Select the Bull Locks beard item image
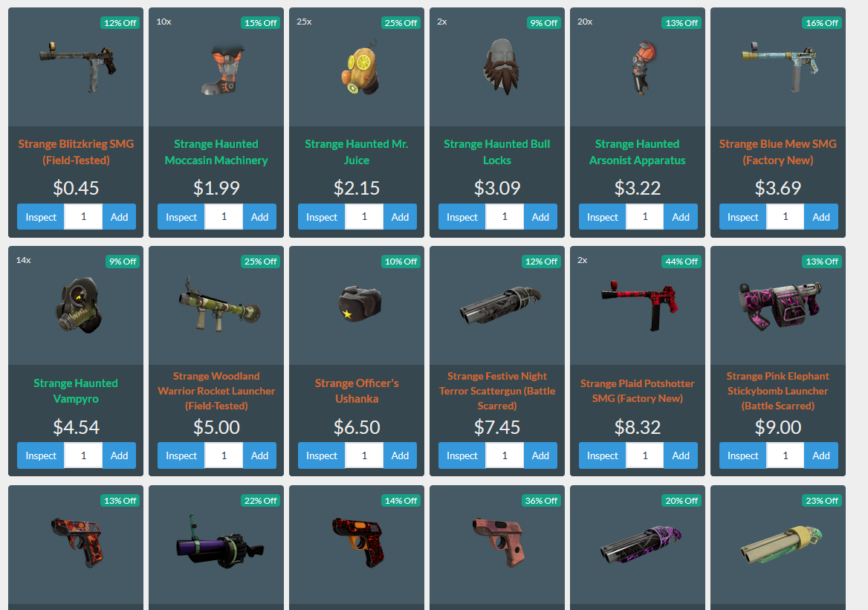Viewport: 868px width, 610px height. (502, 66)
